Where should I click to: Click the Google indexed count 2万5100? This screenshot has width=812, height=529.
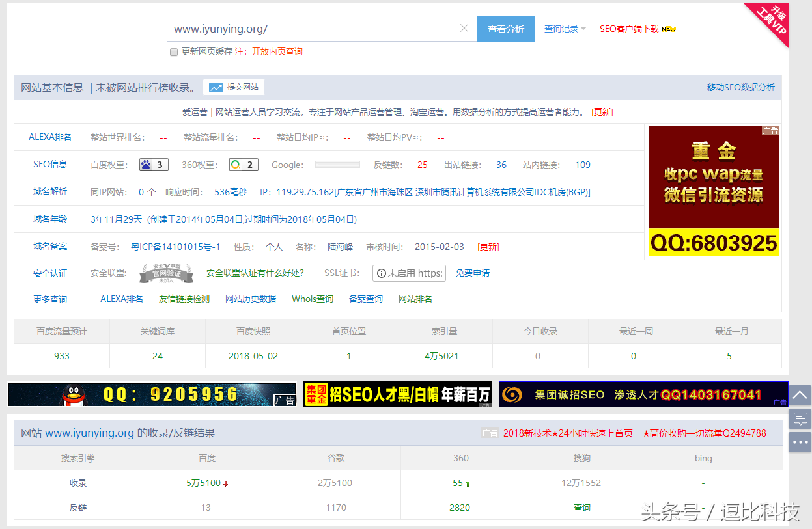pos(335,483)
